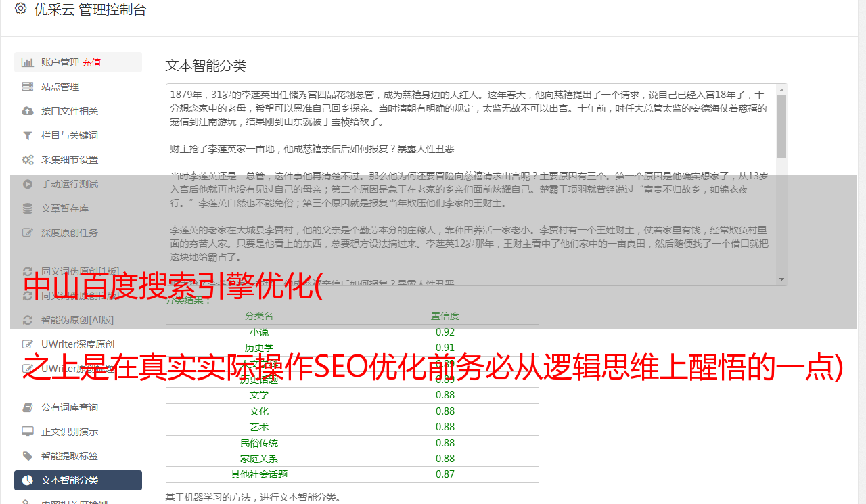Click the 分类名 column header
This screenshot has height=504, width=866.
pos(259,316)
